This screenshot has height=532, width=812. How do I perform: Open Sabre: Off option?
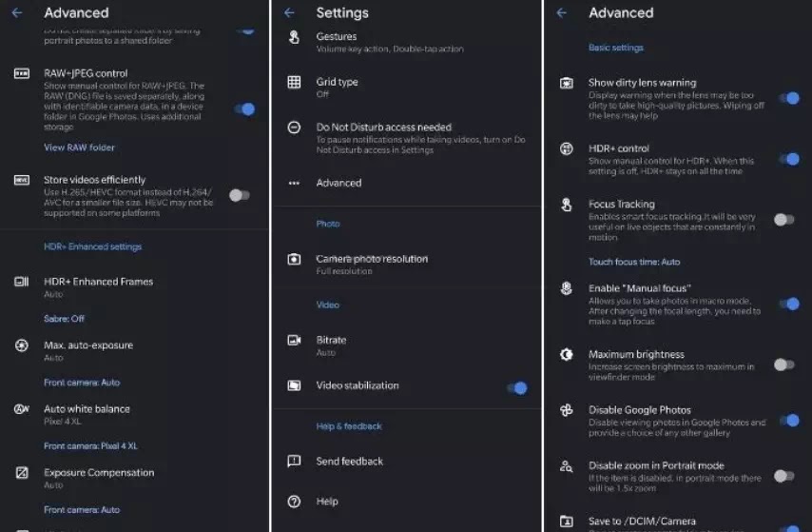[x=64, y=319]
